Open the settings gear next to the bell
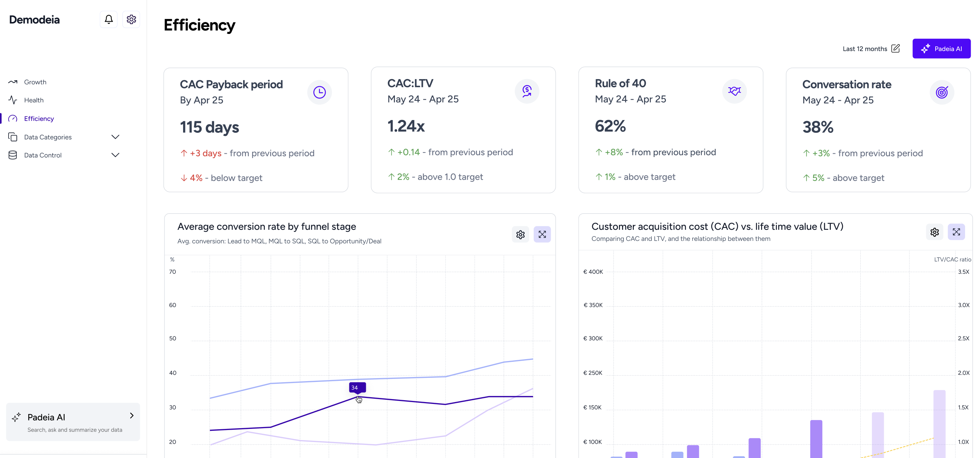980x458 pixels. pos(131,19)
